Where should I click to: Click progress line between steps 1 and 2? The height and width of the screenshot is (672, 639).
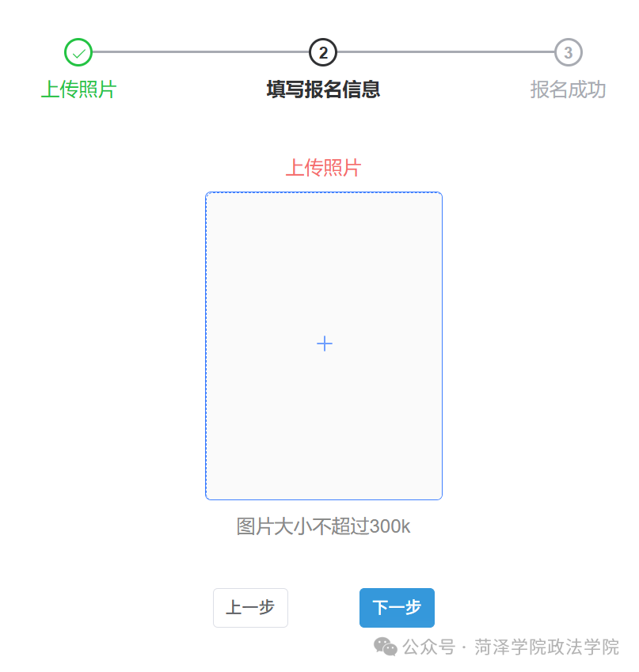pyautogui.click(x=200, y=52)
